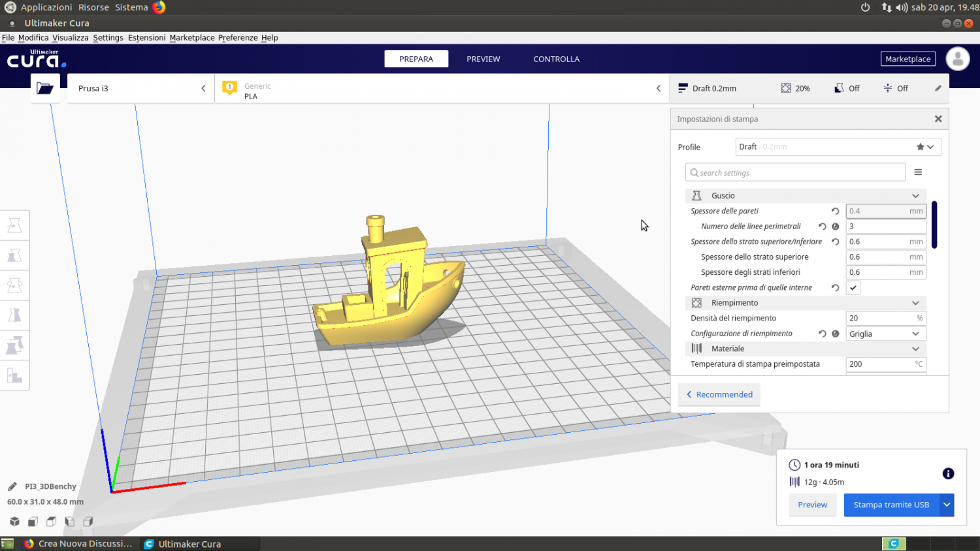Select the Move tool in left toolbar
Image resolution: width=980 pixels, height=551 pixels.
[x=14, y=225]
